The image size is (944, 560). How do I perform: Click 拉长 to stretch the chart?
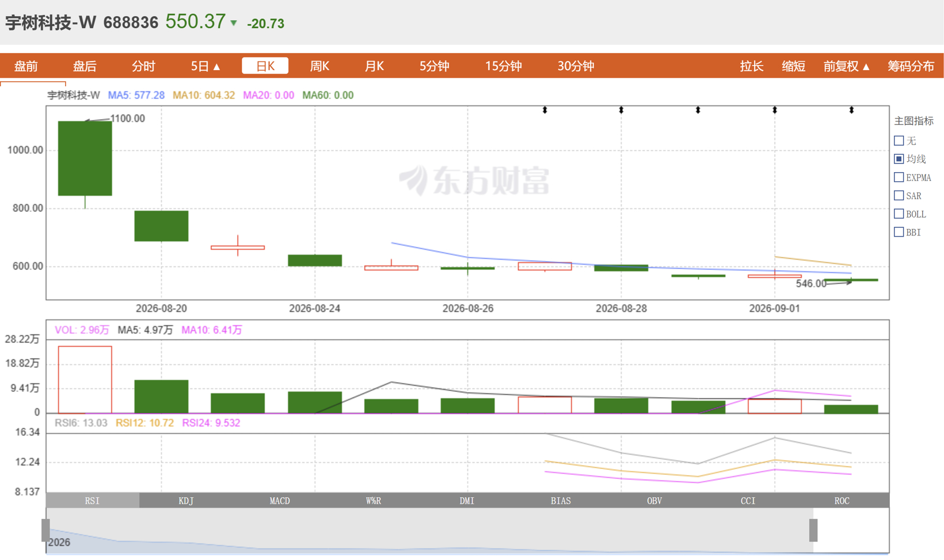[x=751, y=66]
